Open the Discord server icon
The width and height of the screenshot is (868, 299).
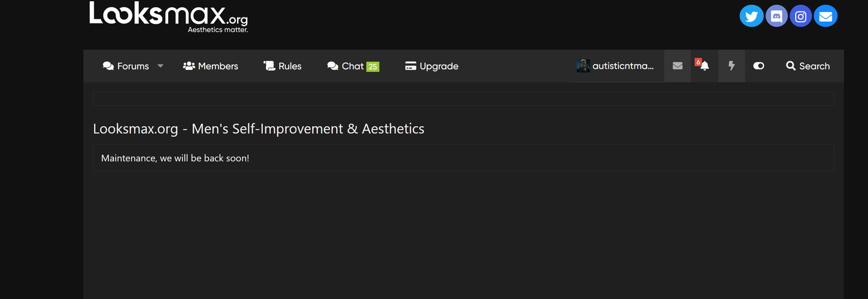pos(776,16)
